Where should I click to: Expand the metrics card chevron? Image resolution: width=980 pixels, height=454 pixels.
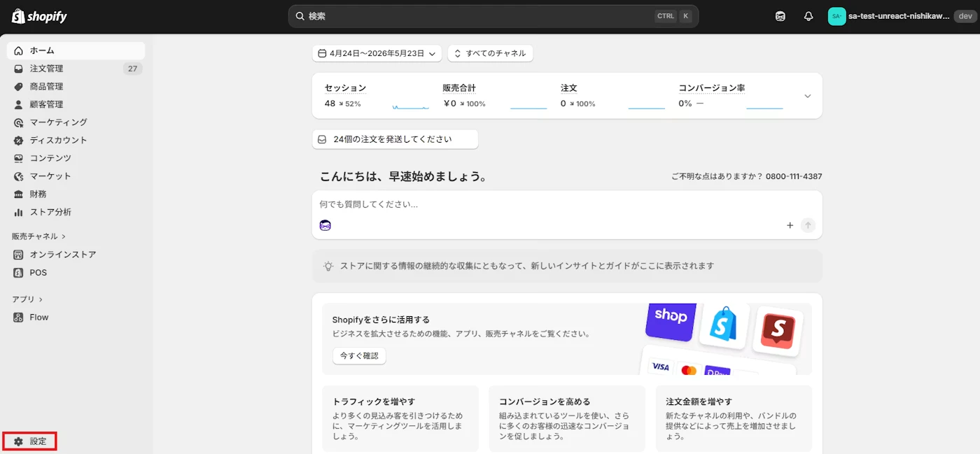pyautogui.click(x=807, y=96)
